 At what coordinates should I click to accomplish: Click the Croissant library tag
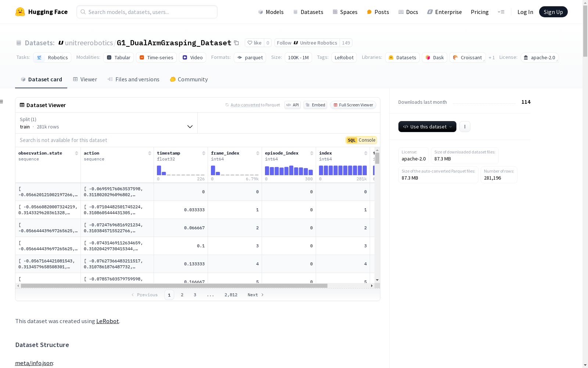click(x=467, y=57)
